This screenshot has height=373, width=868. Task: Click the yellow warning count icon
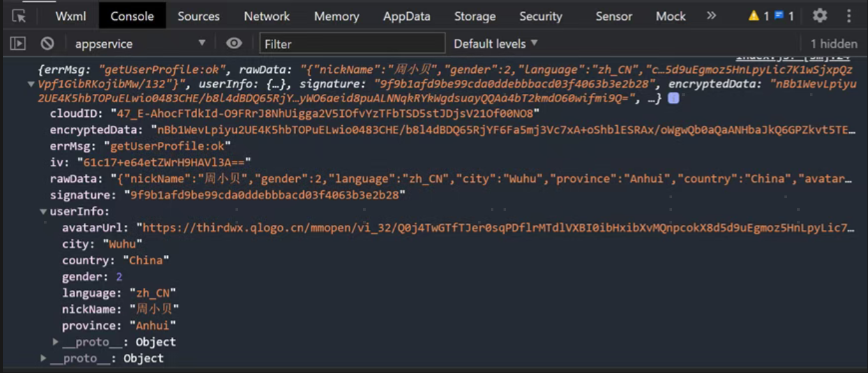pos(754,16)
